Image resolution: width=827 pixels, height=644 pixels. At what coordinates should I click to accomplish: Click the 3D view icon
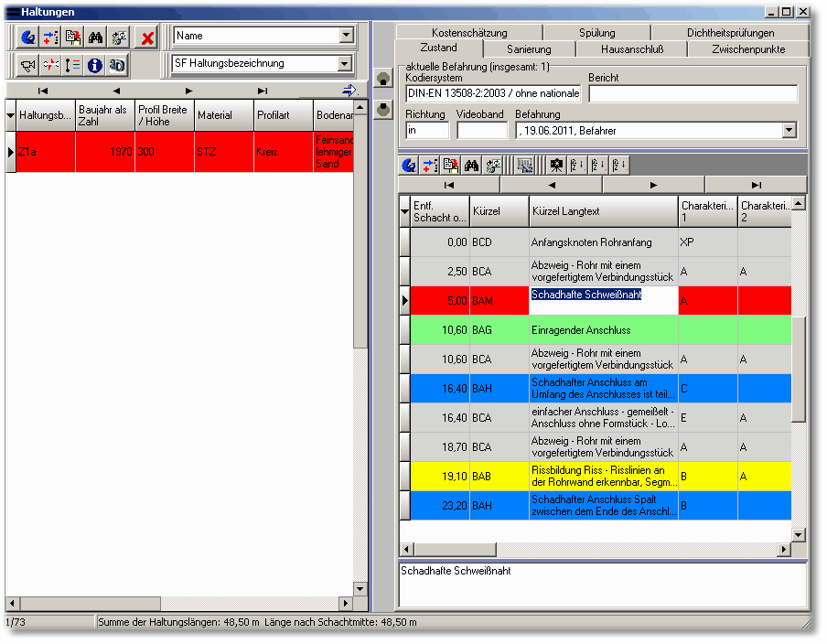click(117, 65)
